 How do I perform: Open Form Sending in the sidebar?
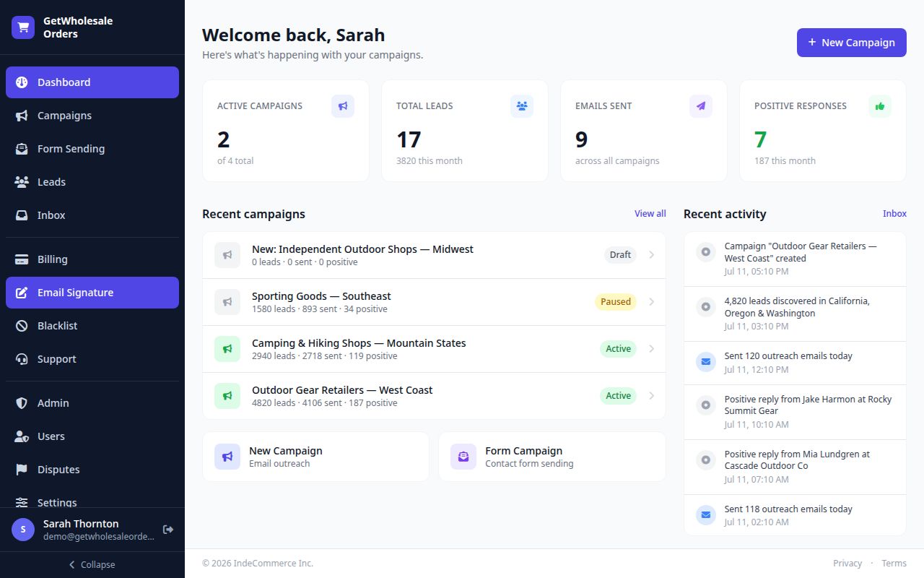92,149
